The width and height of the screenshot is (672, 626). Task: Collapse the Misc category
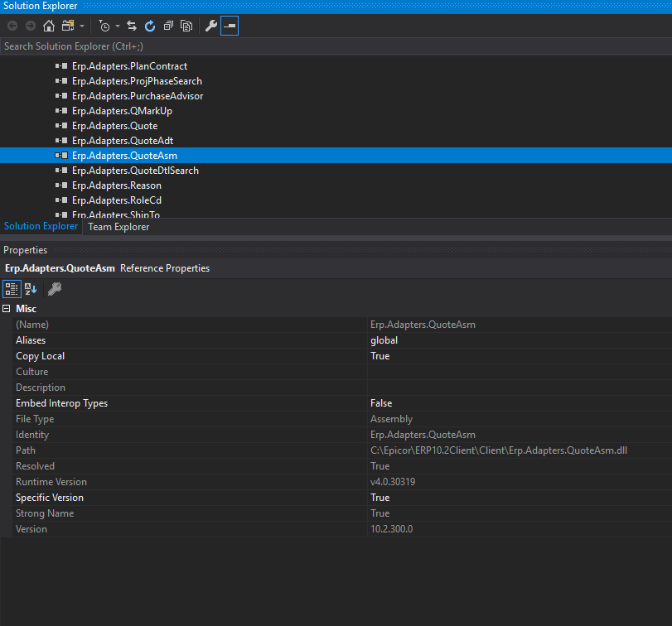[x=7, y=309]
